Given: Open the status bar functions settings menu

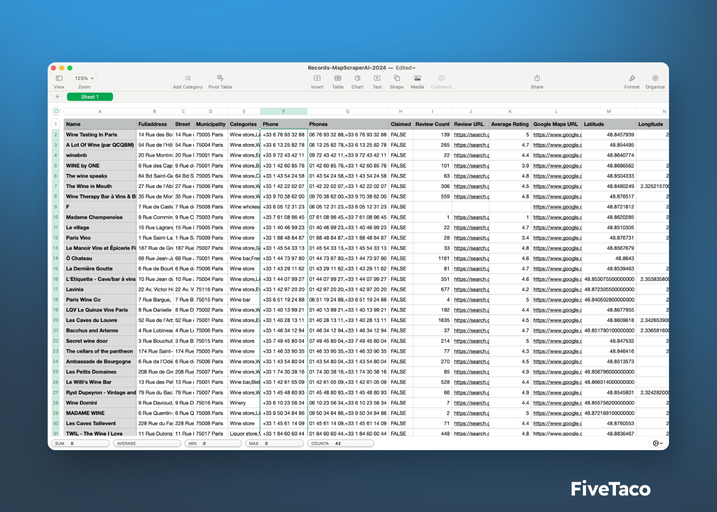Looking at the screenshot, I should coord(657,443).
